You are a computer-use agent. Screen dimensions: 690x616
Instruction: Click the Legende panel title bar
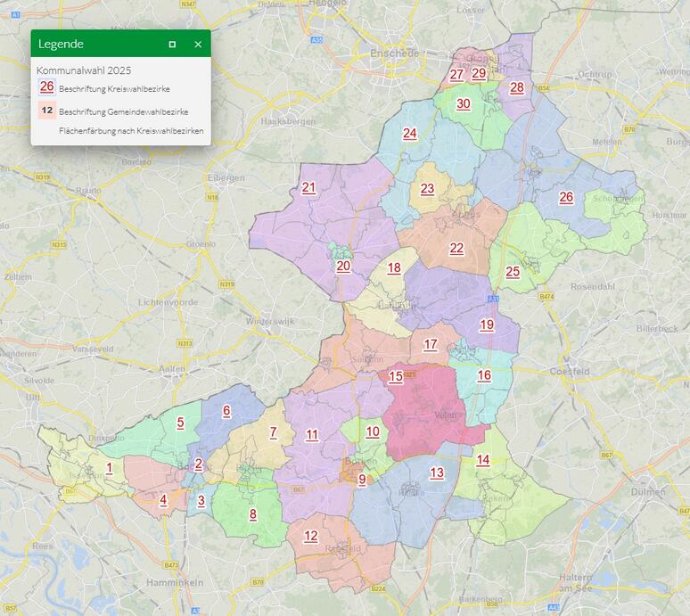click(x=98, y=44)
